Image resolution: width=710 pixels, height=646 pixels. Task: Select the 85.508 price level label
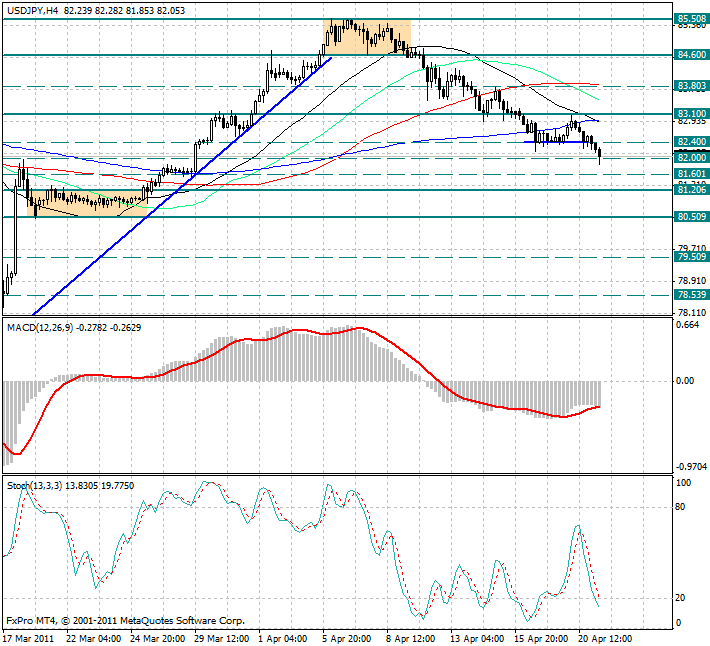(x=692, y=18)
